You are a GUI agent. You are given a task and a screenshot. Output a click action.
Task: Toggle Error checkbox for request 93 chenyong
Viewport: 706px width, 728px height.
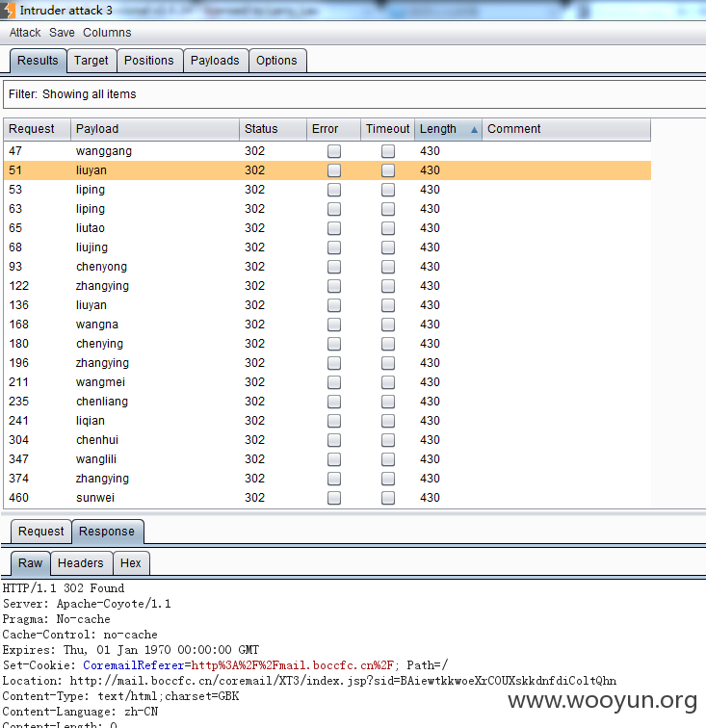[x=334, y=267]
